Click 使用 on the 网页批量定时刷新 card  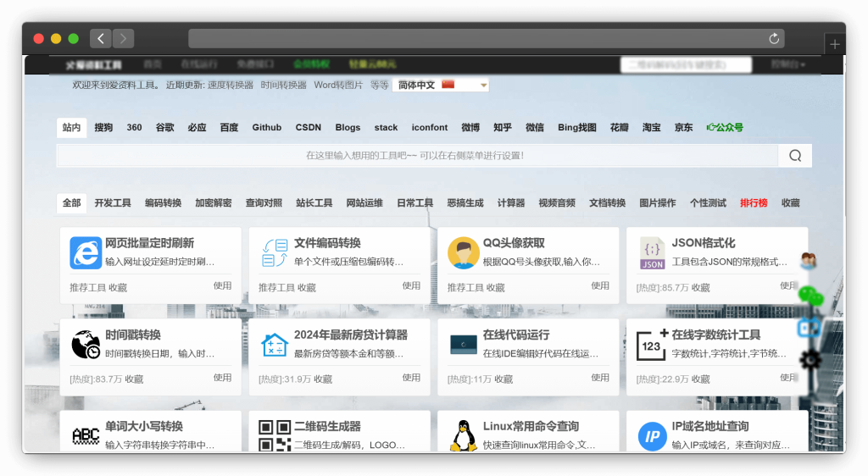click(x=223, y=285)
